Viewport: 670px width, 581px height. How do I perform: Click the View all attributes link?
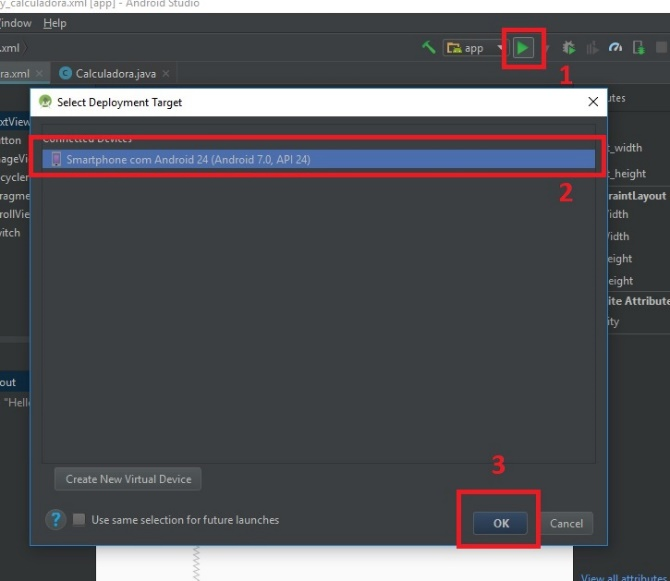click(624, 577)
